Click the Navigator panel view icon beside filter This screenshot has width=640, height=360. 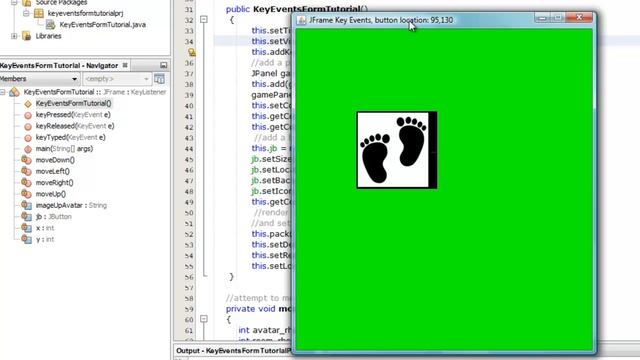[x=160, y=79]
